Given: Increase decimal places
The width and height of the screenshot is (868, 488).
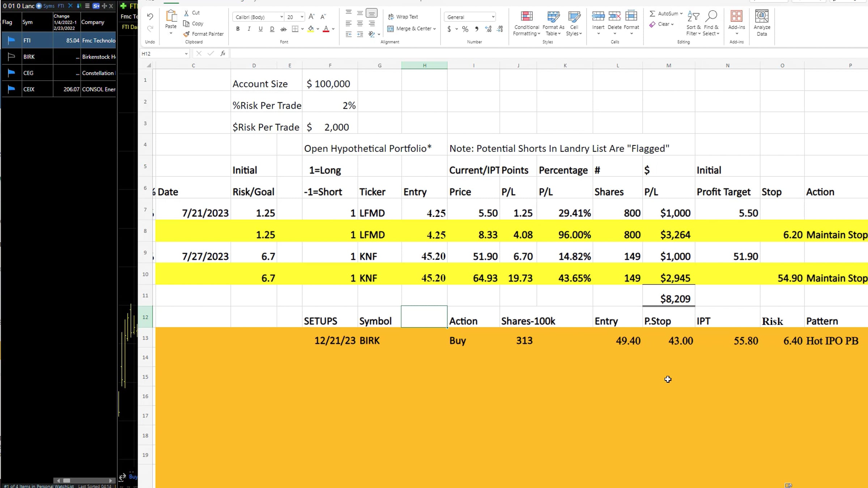Looking at the screenshot, I should [x=488, y=29].
